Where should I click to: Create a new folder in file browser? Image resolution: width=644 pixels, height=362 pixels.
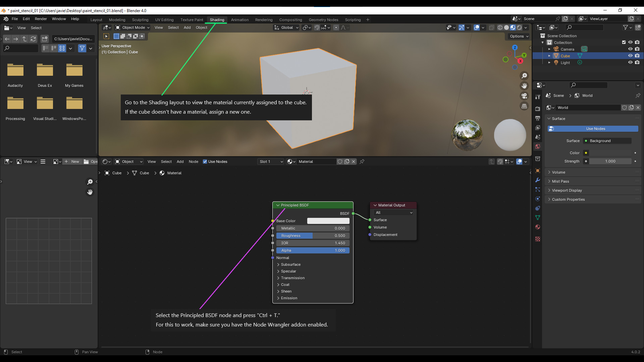pos(45,39)
